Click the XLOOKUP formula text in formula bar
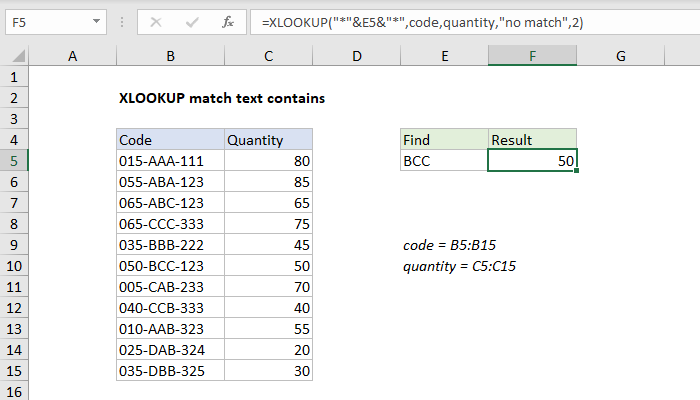This screenshot has width=700, height=400. point(418,20)
